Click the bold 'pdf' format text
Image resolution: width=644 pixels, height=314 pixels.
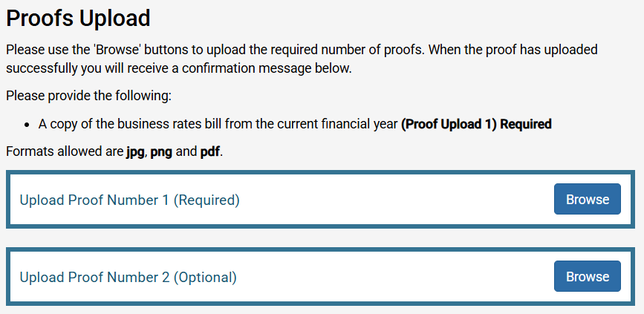coord(210,151)
